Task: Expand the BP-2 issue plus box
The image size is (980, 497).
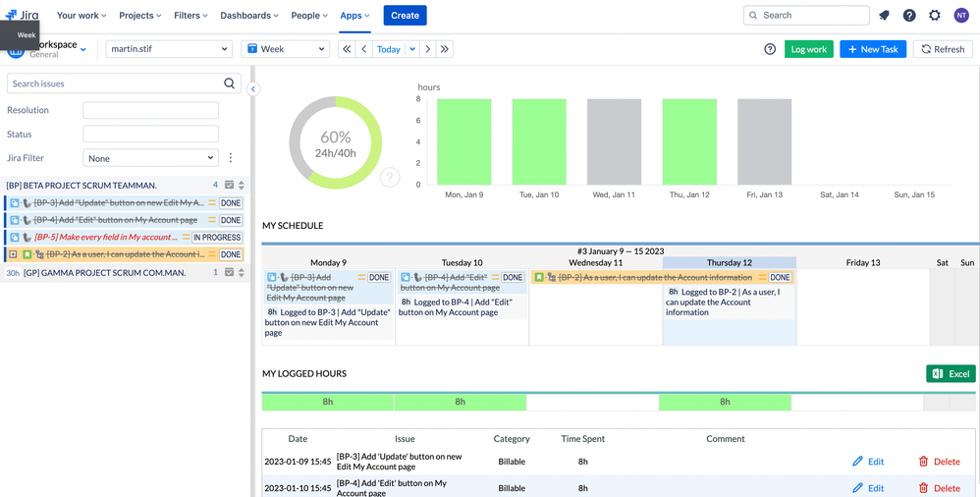Action: pos(14,254)
